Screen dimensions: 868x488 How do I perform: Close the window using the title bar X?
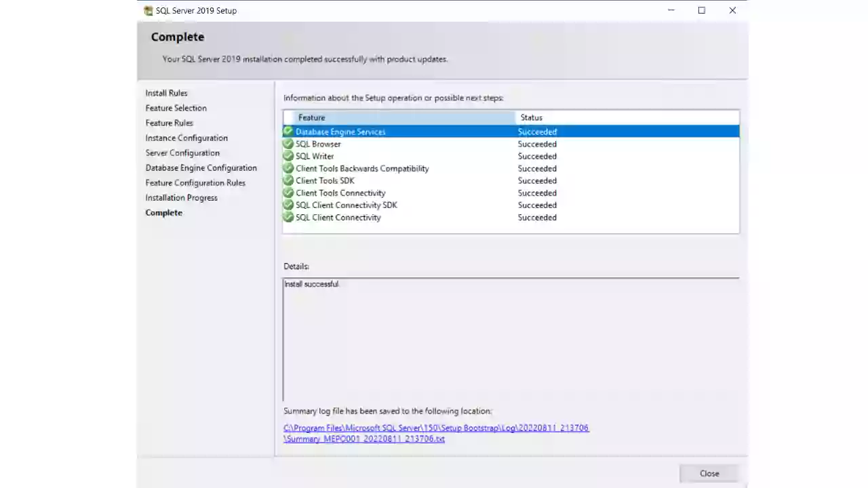click(x=732, y=10)
